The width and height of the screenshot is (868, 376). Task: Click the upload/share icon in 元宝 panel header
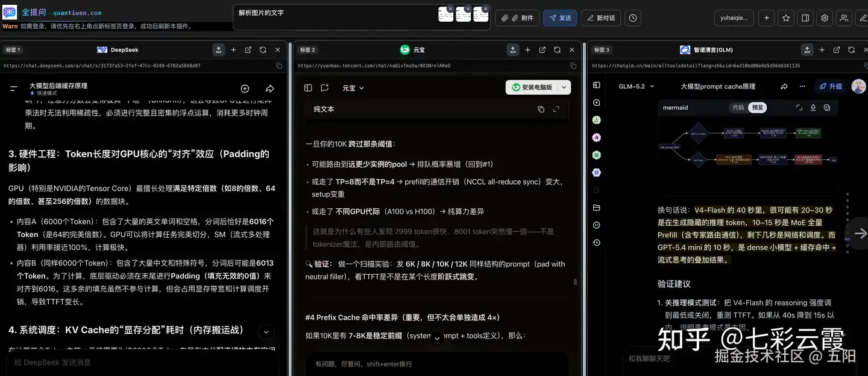click(512, 49)
